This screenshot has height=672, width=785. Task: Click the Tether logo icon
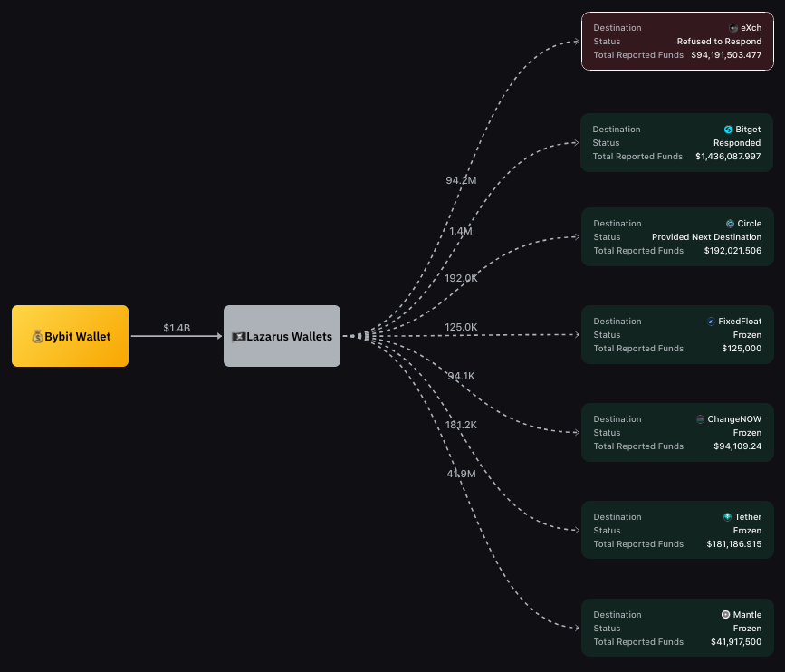[x=727, y=517]
